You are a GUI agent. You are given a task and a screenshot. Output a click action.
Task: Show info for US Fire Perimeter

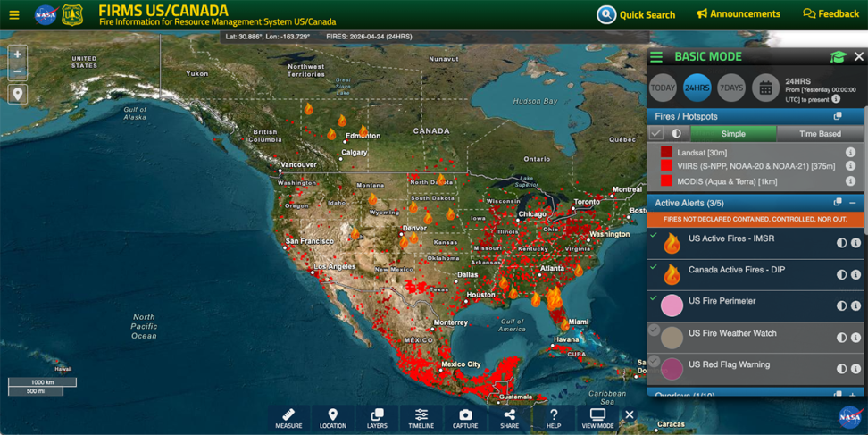pyautogui.click(x=855, y=306)
